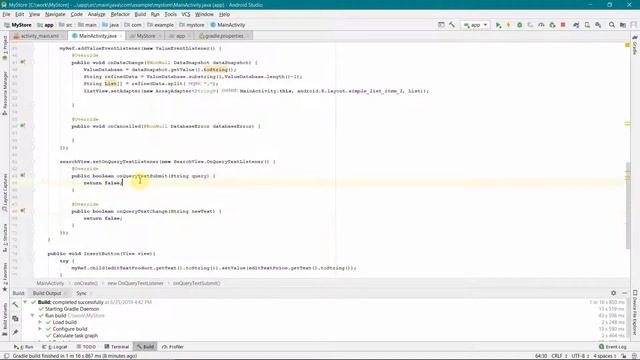The image size is (640, 360).
Task: Open Terminal tool window
Action: (116, 347)
